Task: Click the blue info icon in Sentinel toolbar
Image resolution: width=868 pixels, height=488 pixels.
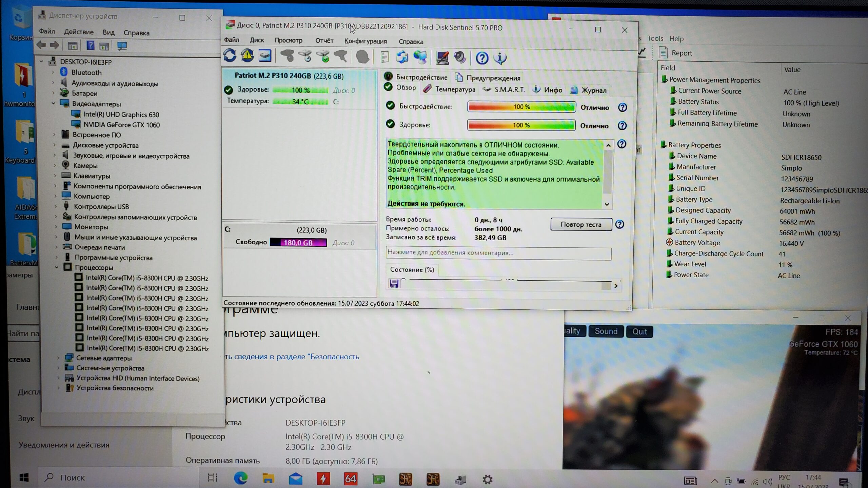Action: click(x=500, y=58)
